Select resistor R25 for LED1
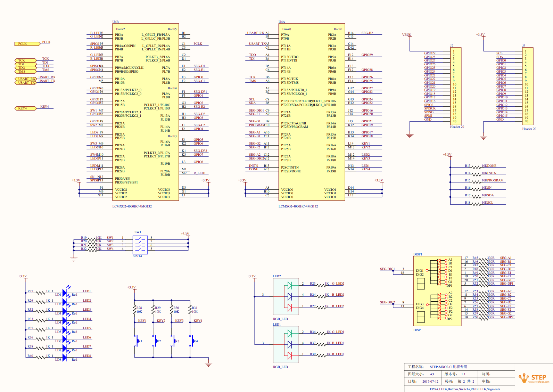Screen dimensions: 553x392 41,293
